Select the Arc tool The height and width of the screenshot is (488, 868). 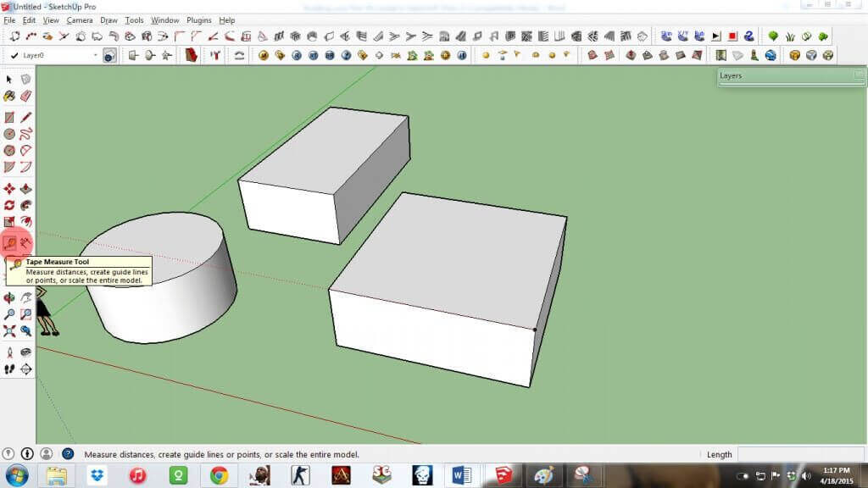(x=25, y=151)
